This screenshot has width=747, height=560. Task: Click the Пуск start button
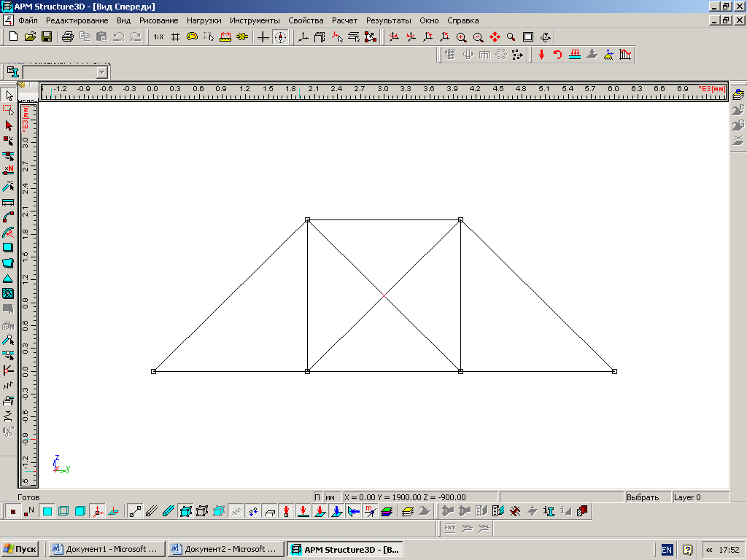[x=20, y=549]
